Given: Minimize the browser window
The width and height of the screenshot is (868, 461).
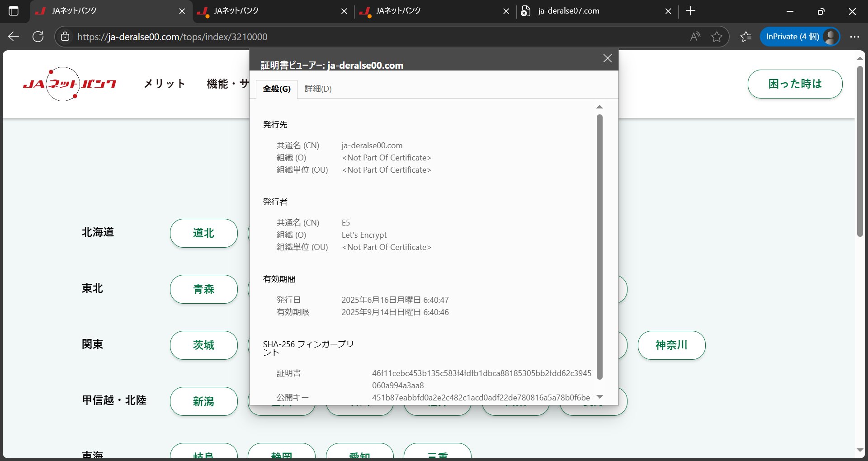Looking at the screenshot, I should [x=790, y=11].
